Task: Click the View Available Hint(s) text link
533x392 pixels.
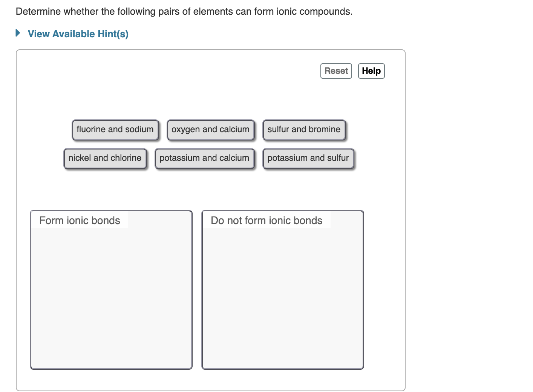Action: (x=77, y=34)
